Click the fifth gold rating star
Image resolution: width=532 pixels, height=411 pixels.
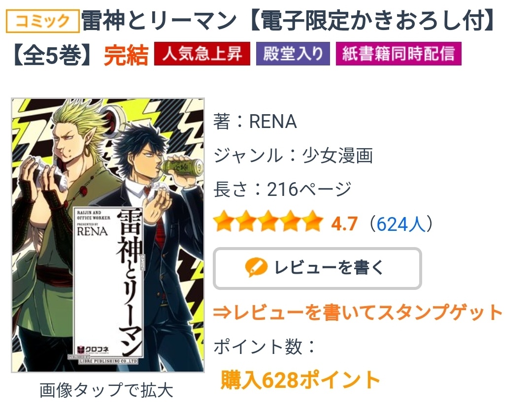coord(312,221)
